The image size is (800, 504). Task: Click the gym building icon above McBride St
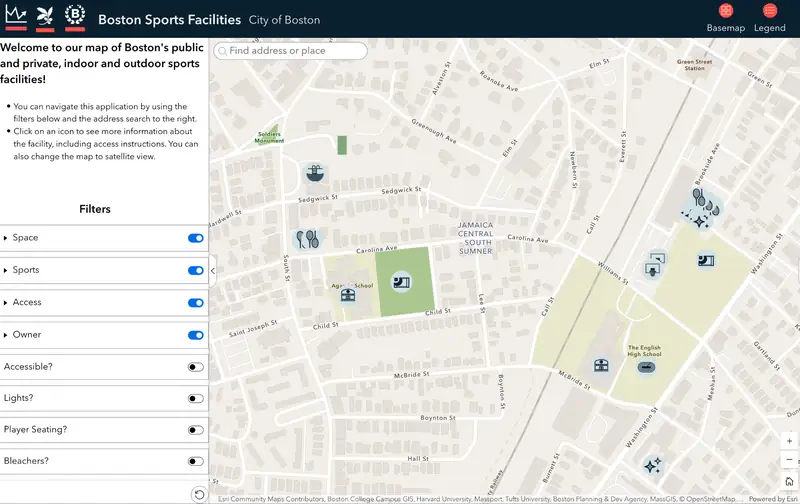pyautogui.click(x=601, y=365)
